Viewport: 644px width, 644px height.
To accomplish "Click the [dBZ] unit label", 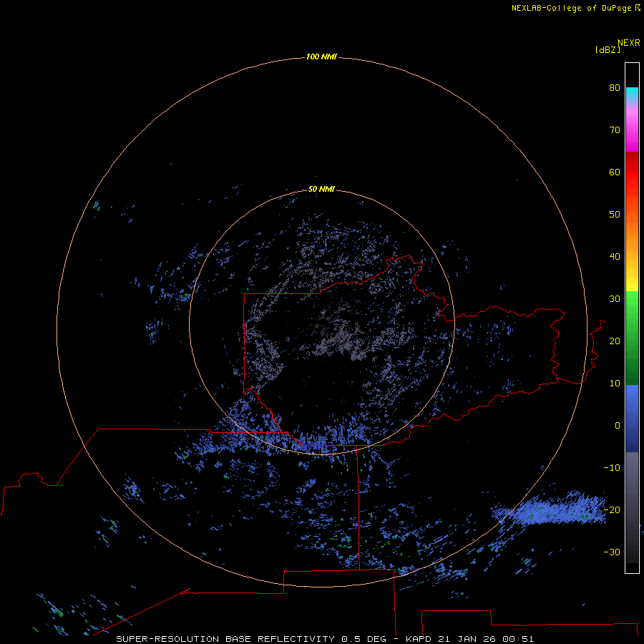I will 608,50.
